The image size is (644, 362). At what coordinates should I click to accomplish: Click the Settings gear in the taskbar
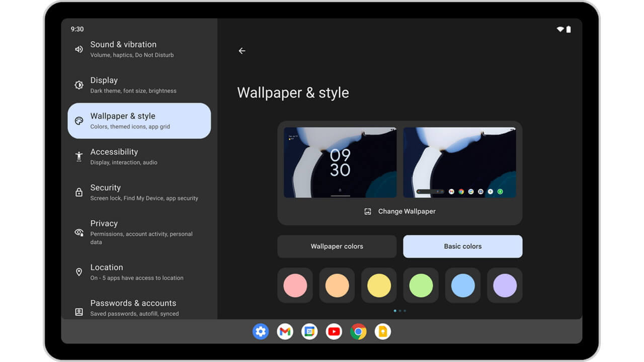tap(260, 332)
